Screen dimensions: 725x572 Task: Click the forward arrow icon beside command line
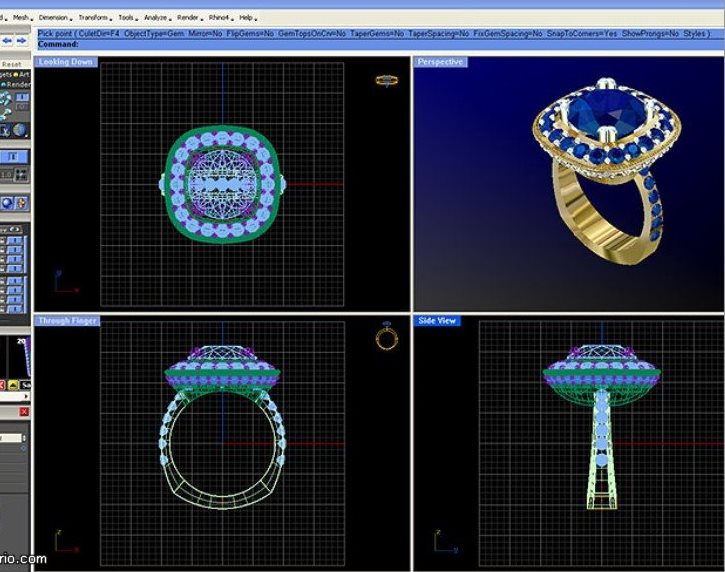(x=21, y=41)
